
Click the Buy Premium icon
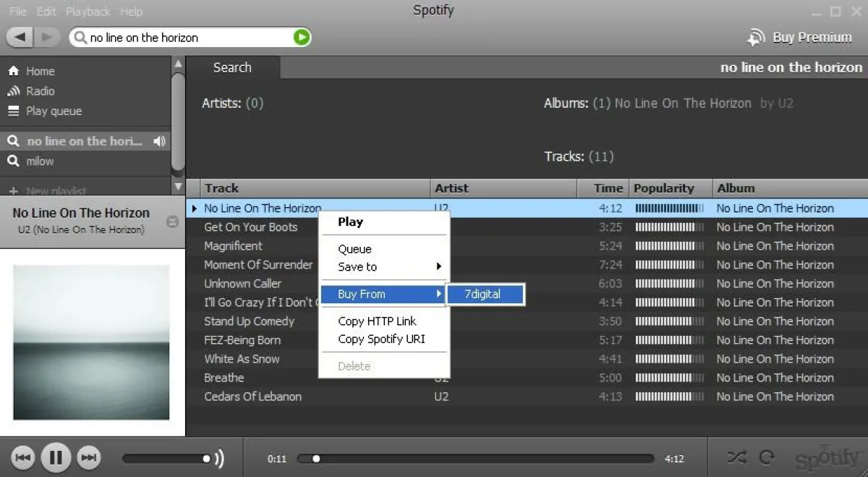tap(757, 38)
